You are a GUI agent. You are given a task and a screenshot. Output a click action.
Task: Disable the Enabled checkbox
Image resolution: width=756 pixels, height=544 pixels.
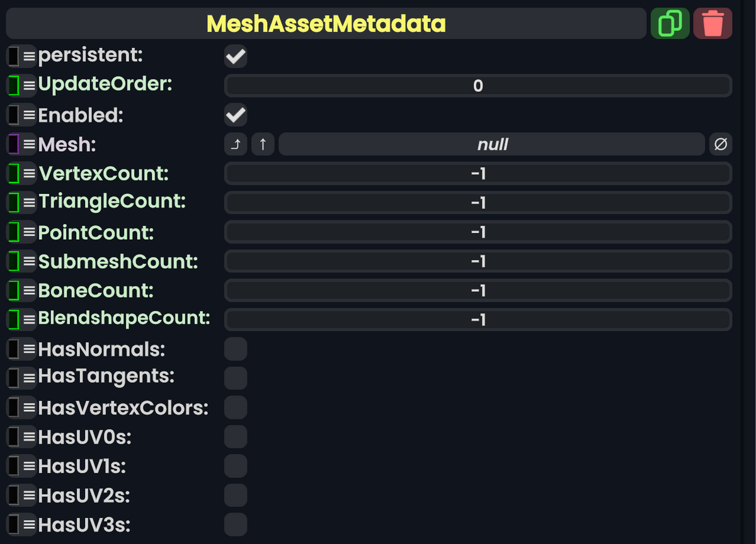235,115
